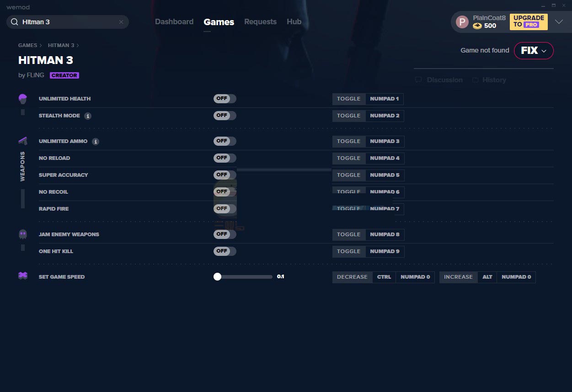Click the game speed category icon

[x=23, y=275]
